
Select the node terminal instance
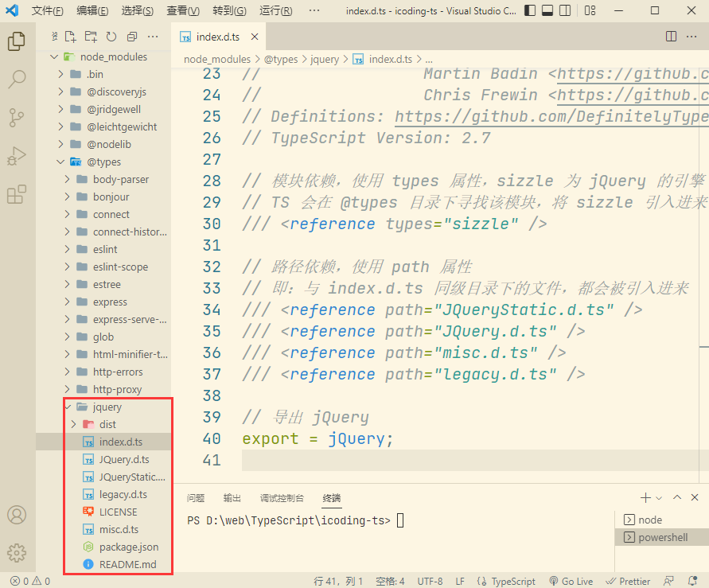(x=662, y=520)
